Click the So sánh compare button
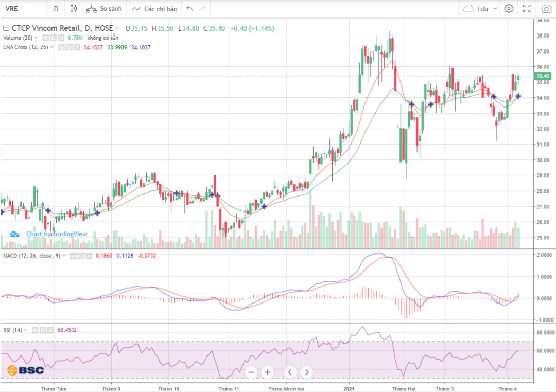The height and width of the screenshot is (392, 556). tap(105, 9)
